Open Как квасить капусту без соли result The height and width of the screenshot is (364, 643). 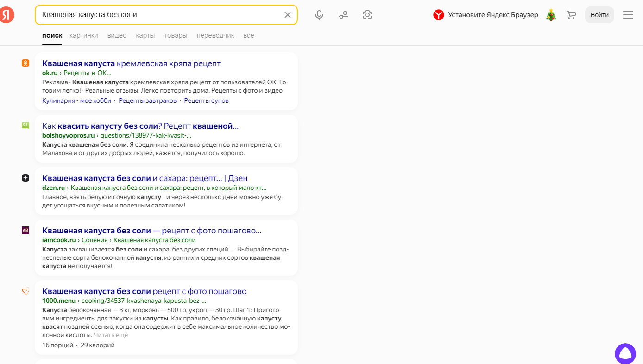point(140,126)
